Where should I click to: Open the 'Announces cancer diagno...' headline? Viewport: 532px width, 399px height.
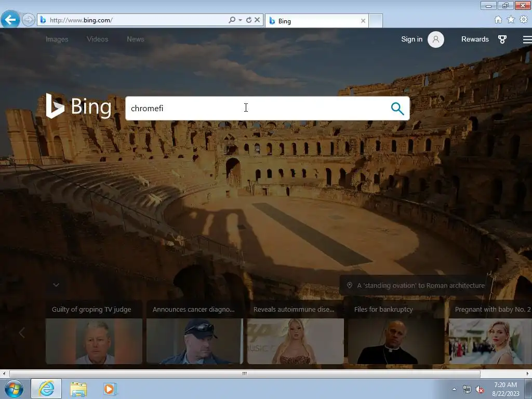(193, 310)
